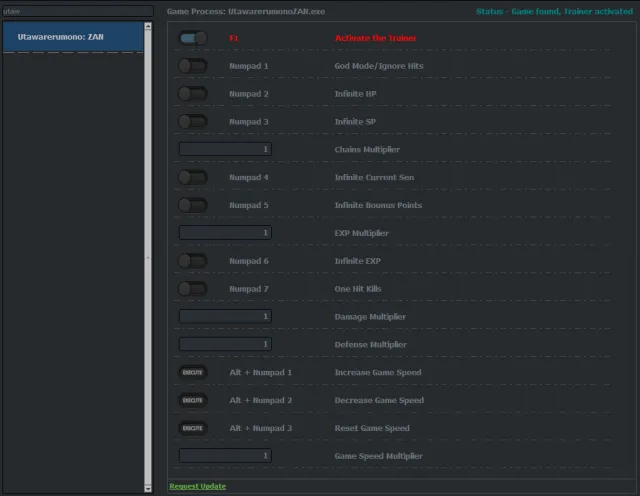This screenshot has height=496, width=640.
Task: Enable the Infinite SP toggle
Action: (x=193, y=122)
